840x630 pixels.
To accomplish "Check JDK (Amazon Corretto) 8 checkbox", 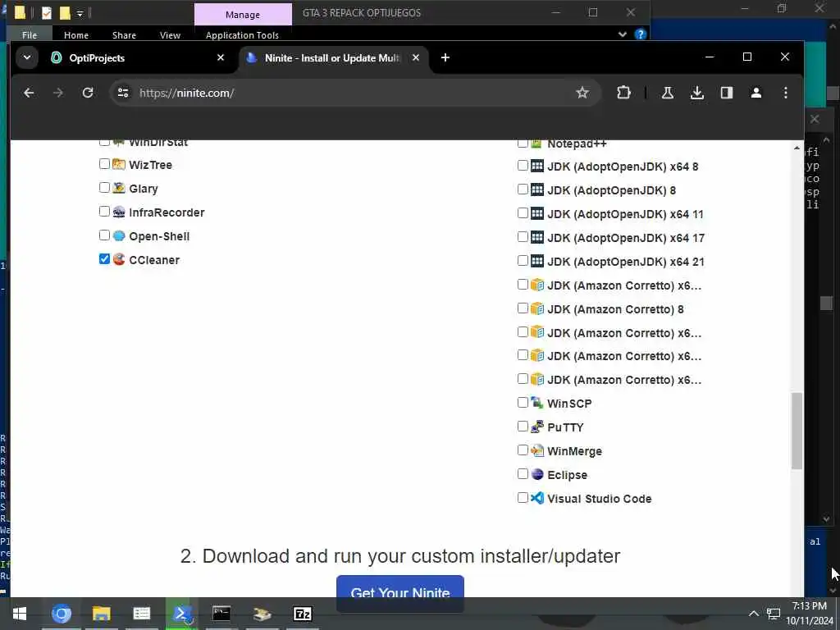I will pyautogui.click(x=523, y=308).
